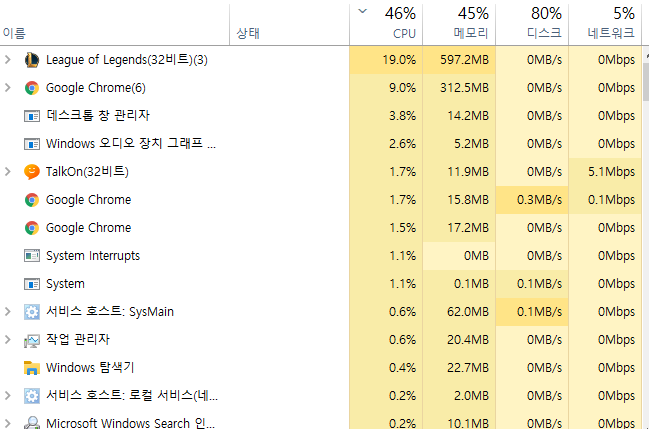Expand the TalkOn(32비트) process group
The width and height of the screenshot is (649, 429).
pyautogui.click(x=7, y=172)
